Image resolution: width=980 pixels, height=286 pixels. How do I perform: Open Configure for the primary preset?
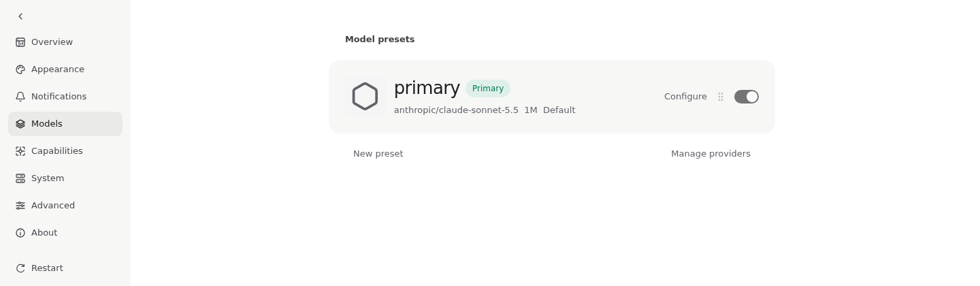[685, 97]
